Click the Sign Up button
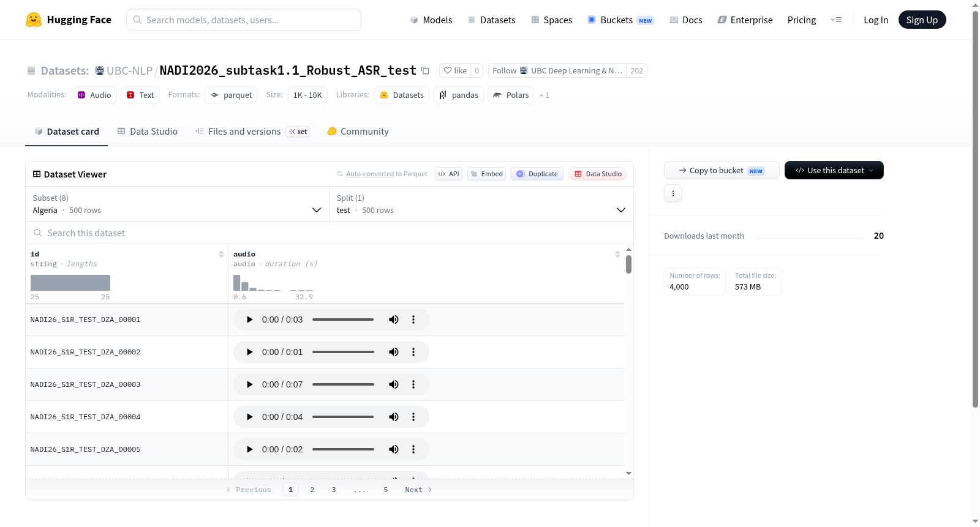 pyautogui.click(x=922, y=20)
